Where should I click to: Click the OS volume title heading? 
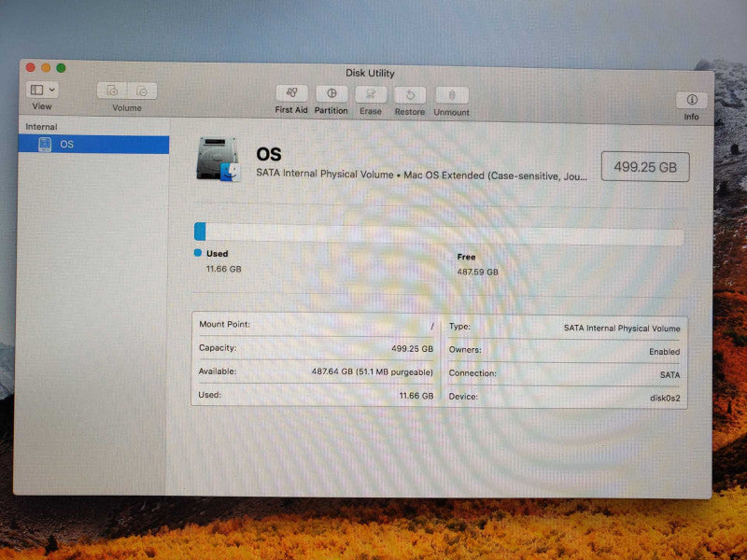pos(269,154)
